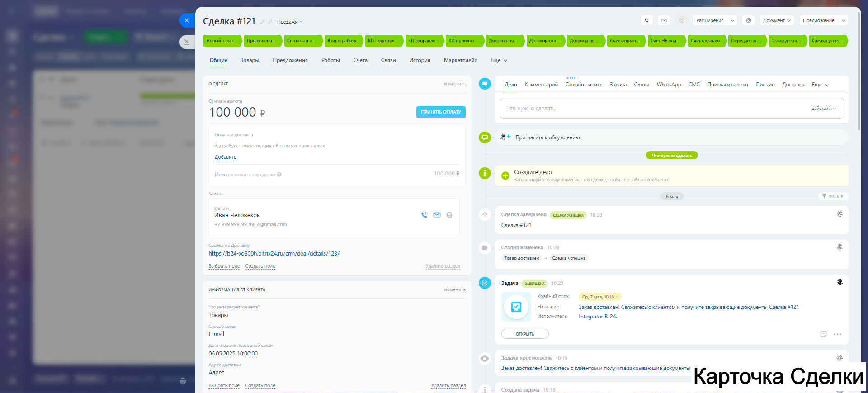This screenshot has height=393, width=868.
Task: Open the Документ dropdown
Action: [777, 20]
